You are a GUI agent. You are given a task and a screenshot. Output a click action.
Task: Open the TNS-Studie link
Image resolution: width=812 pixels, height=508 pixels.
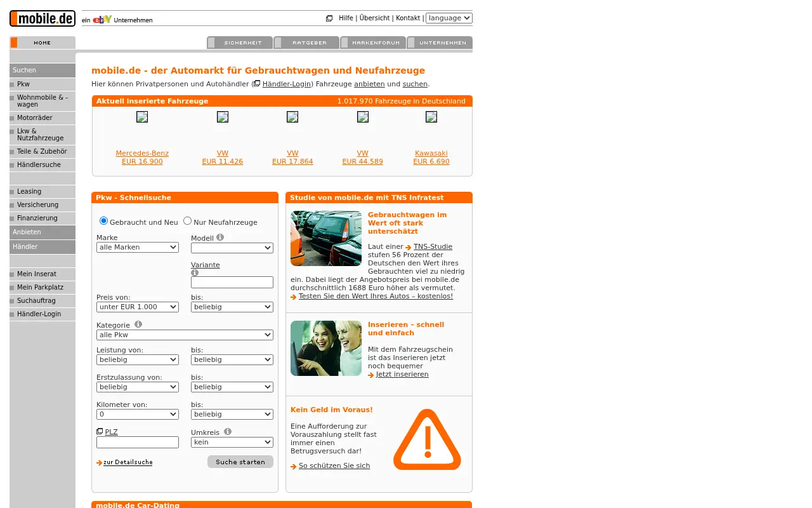(x=433, y=247)
